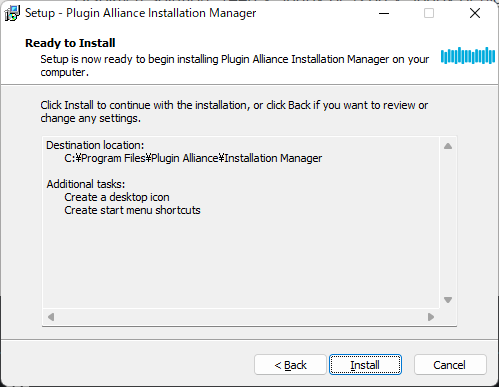Start installation with the Install button
The width and height of the screenshot is (499, 387).
click(365, 365)
